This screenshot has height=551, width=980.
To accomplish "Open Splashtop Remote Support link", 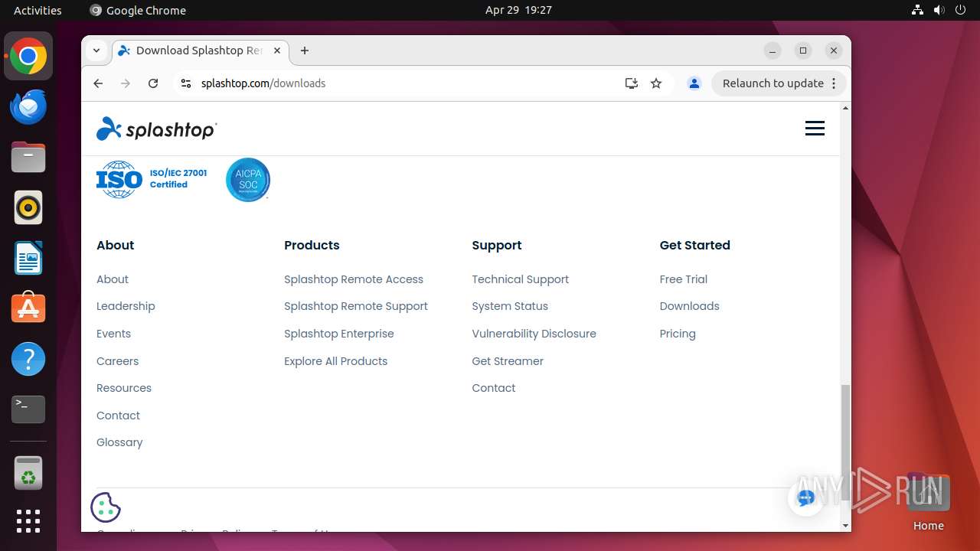I will click(x=356, y=306).
